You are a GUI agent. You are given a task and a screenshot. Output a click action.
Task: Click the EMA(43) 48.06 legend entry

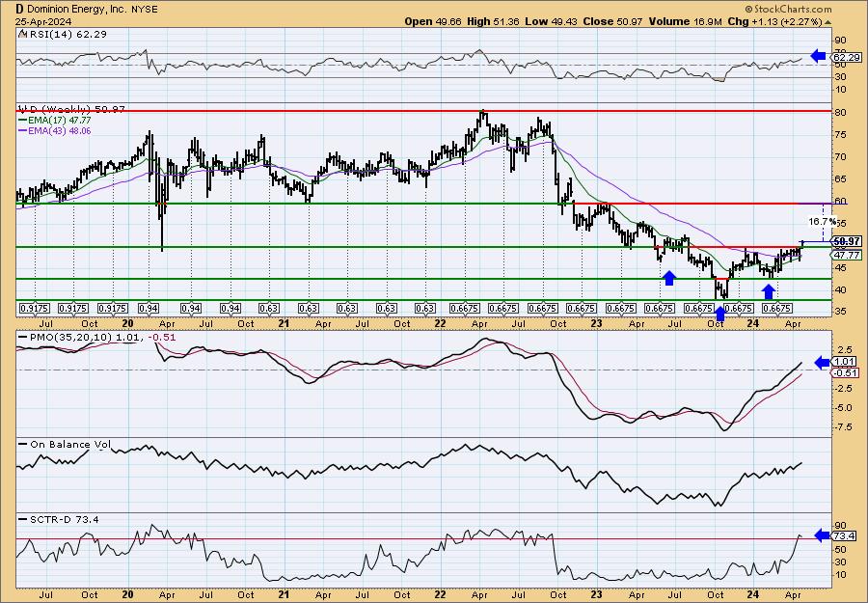[59, 131]
